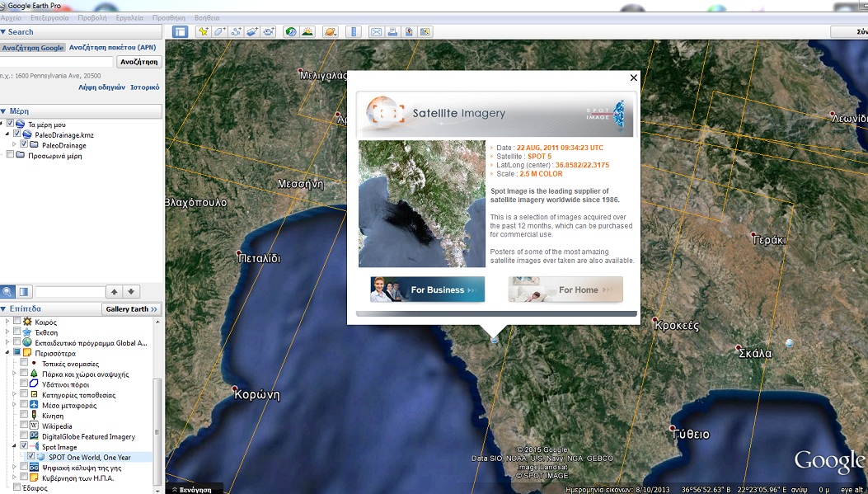
Task: Enable the 'Έδαφος' terrain checkbox
Action: (x=17, y=487)
